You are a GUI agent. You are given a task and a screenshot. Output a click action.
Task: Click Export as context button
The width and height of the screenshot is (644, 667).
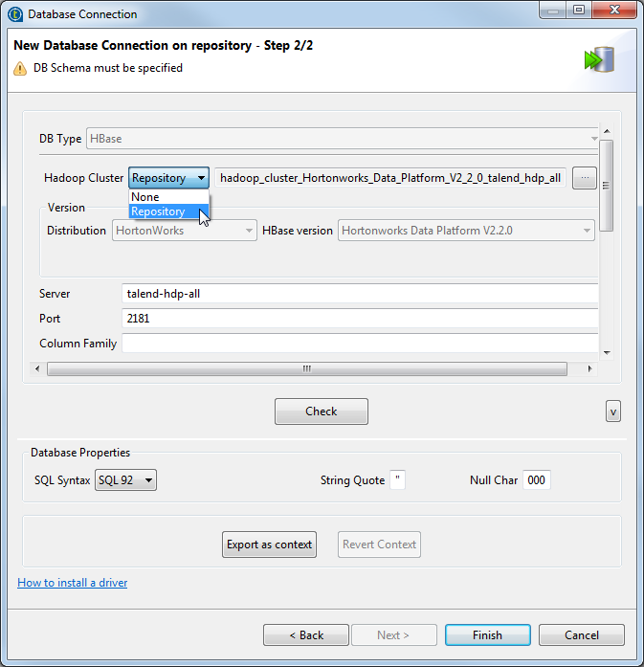[269, 545]
